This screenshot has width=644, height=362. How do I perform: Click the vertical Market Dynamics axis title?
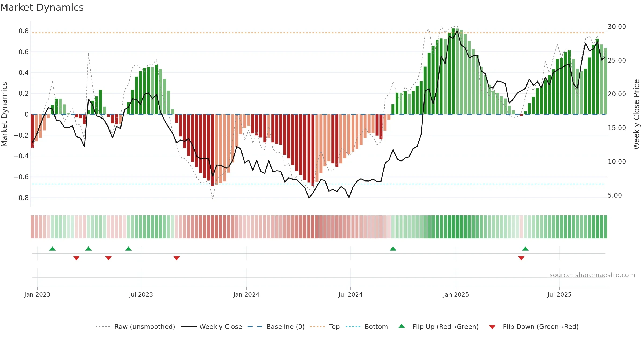4,114
